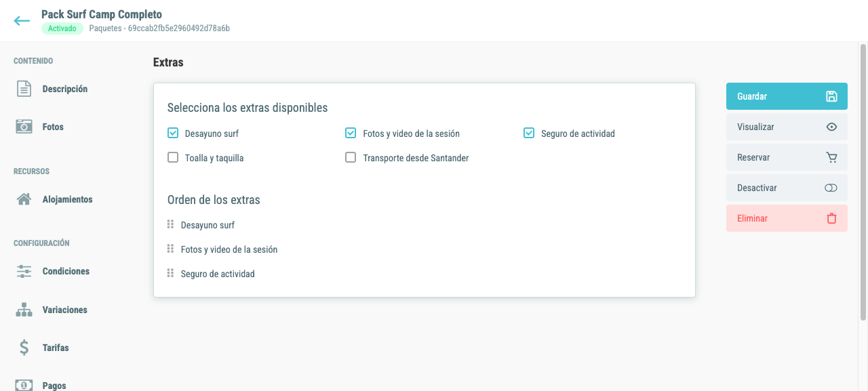Click the Pagos banknote icon

click(24, 385)
